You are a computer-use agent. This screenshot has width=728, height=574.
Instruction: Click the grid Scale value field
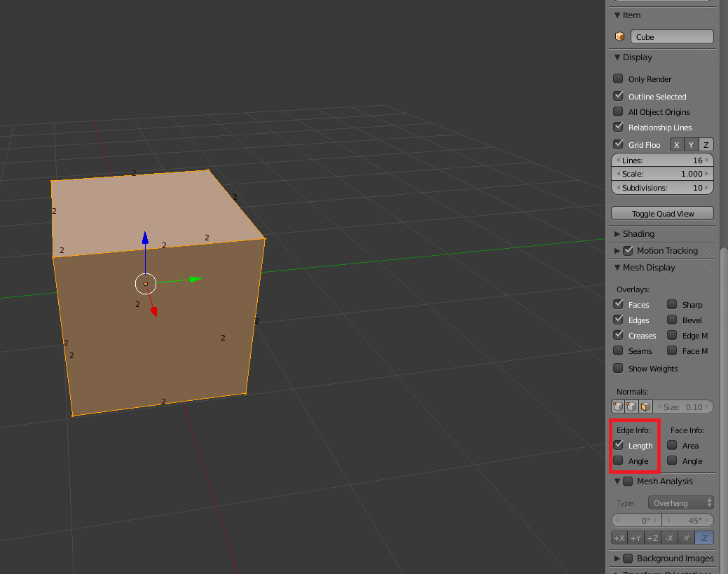click(x=662, y=174)
